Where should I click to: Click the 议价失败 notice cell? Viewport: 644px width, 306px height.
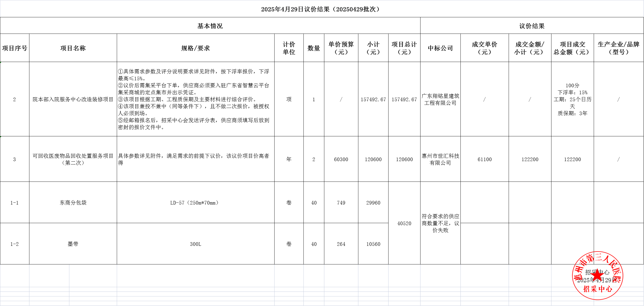tap(440, 223)
